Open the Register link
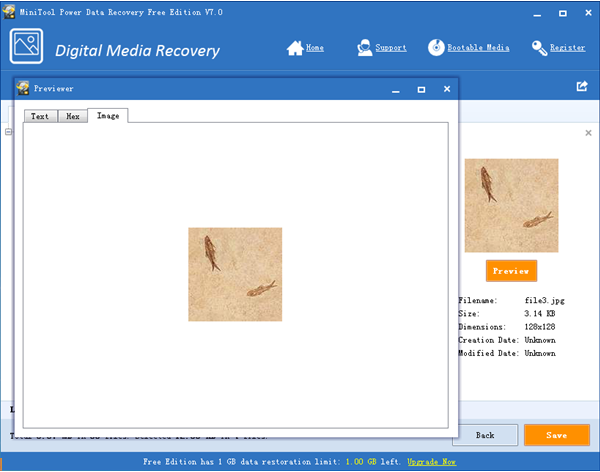 click(x=567, y=48)
